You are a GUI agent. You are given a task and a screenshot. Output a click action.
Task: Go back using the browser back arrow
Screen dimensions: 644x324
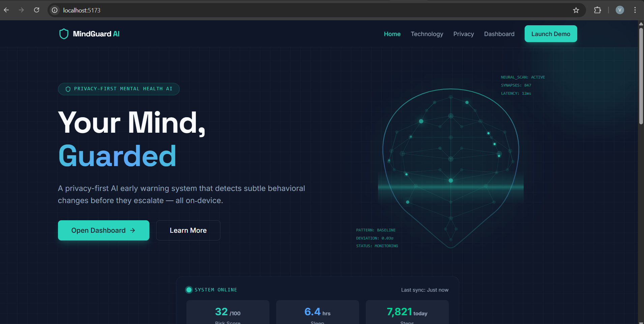(6, 10)
